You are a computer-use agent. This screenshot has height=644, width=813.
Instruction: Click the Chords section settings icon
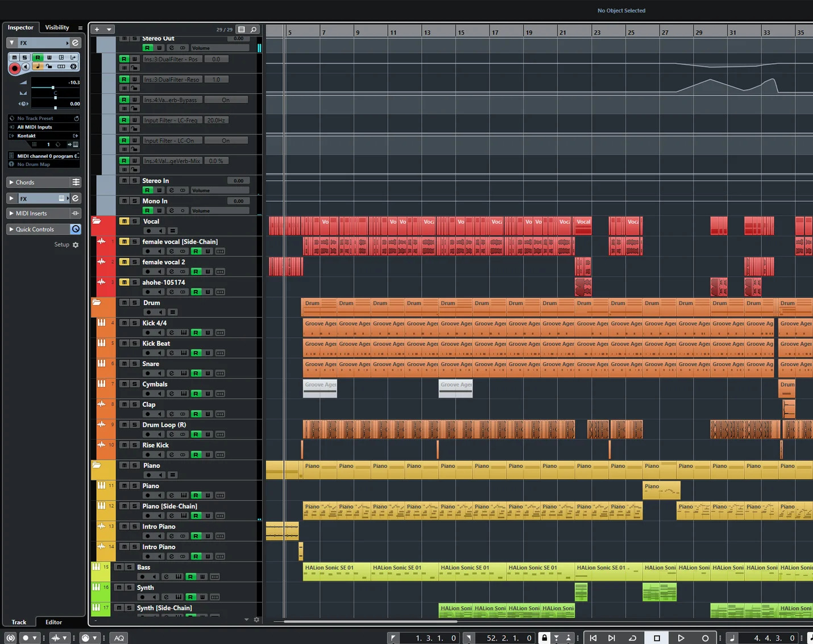[76, 182]
